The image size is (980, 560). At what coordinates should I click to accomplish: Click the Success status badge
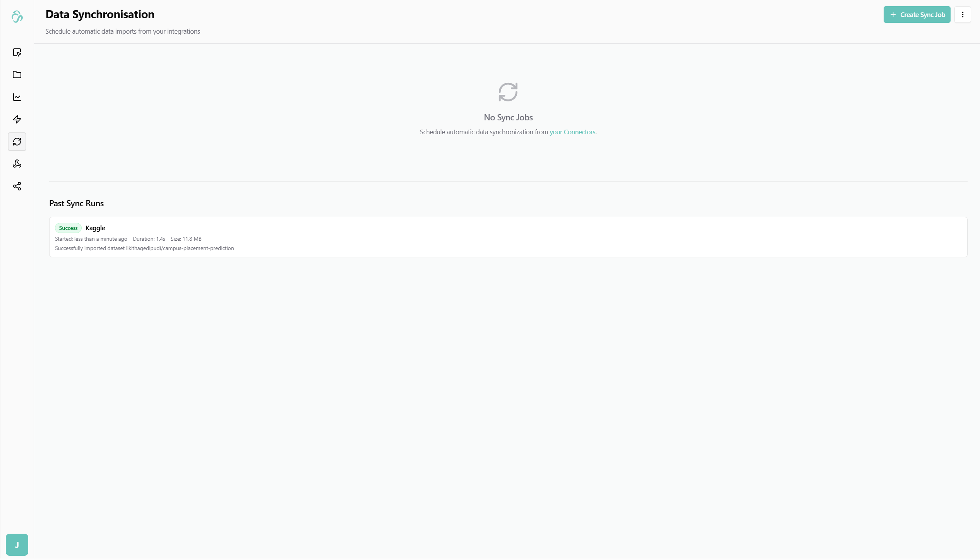[x=68, y=228]
